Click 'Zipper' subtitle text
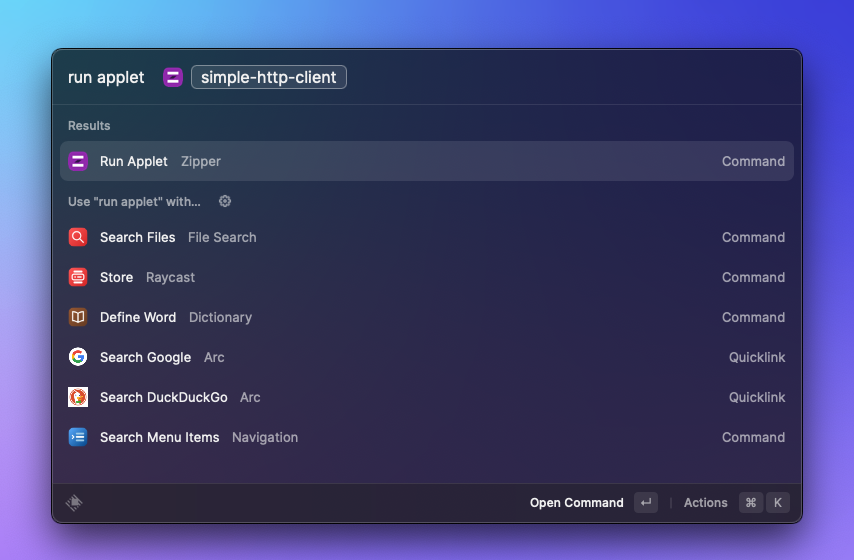The width and height of the screenshot is (854, 560). click(x=201, y=161)
